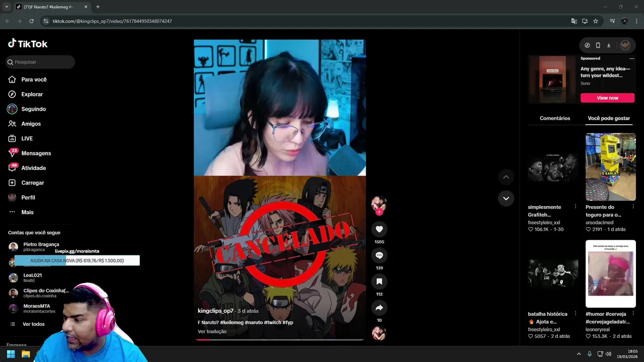Open LeaL021 followed account
Image resolution: width=644 pixels, height=362 pixels.
[x=32, y=278]
